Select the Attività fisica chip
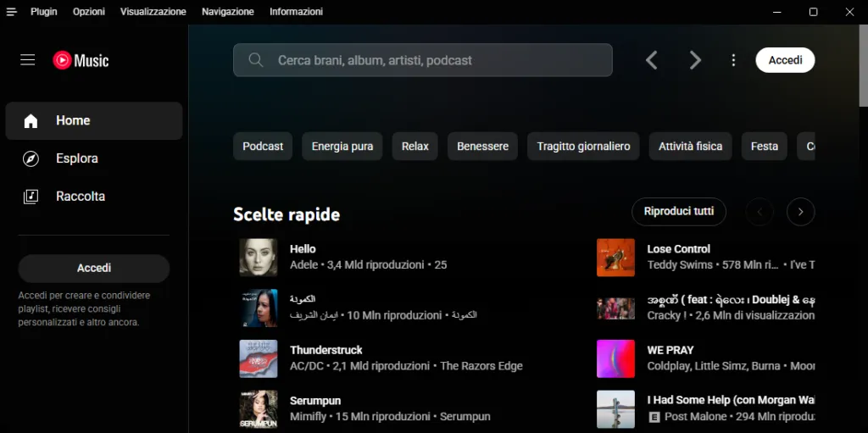This screenshot has height=433, width=868. tap(690, 147)
